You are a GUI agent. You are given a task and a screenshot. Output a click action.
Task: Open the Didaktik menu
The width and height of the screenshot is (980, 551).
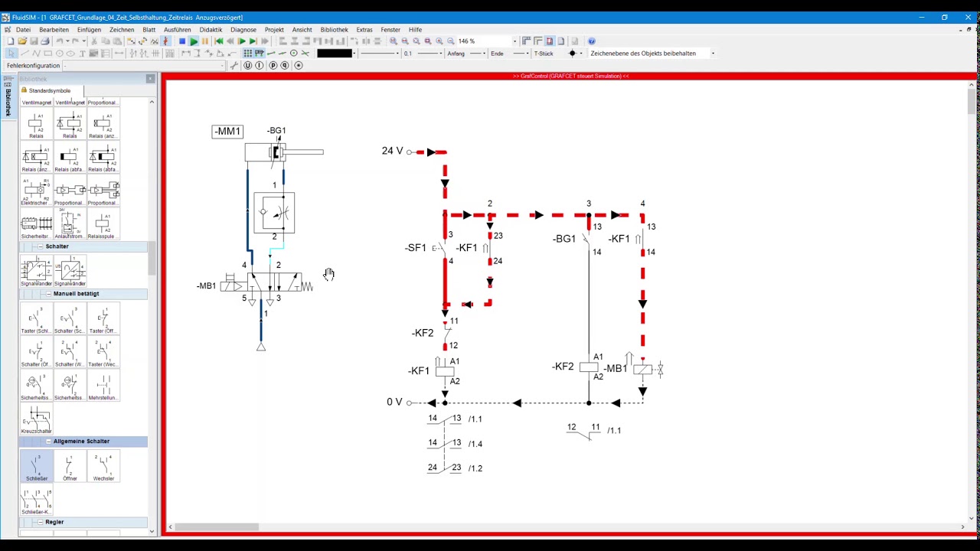click(211, 30)
